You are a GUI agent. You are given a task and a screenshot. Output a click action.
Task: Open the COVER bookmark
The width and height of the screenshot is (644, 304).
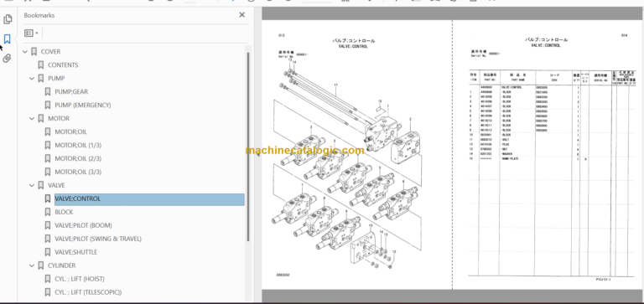(50, 52)
